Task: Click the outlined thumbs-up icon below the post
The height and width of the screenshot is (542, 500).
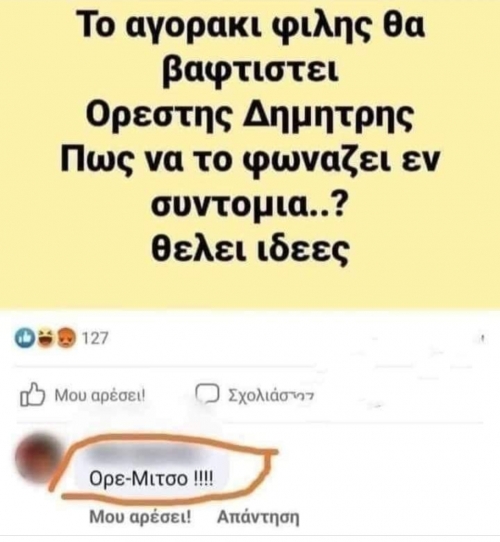Action: click(x=33, y=394)
